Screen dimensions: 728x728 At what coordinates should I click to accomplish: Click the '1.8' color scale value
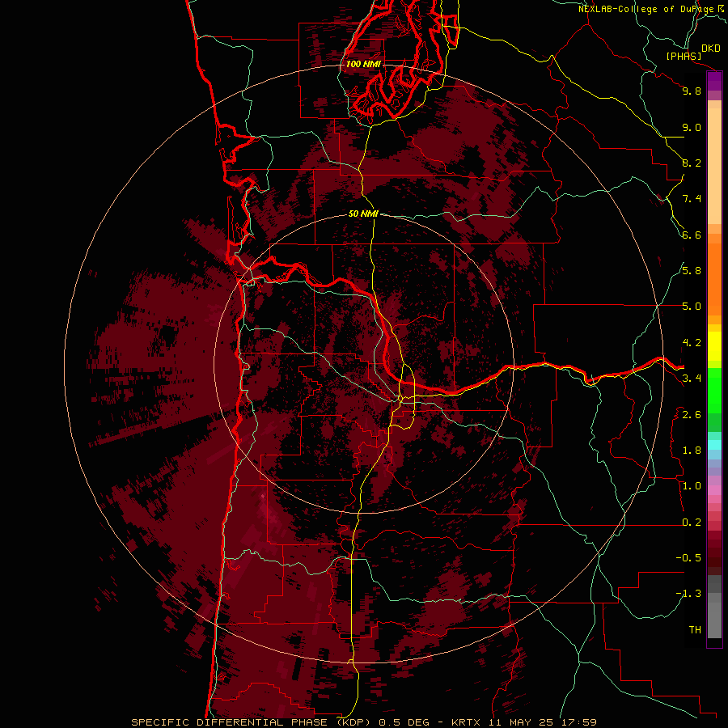point(692,451)
